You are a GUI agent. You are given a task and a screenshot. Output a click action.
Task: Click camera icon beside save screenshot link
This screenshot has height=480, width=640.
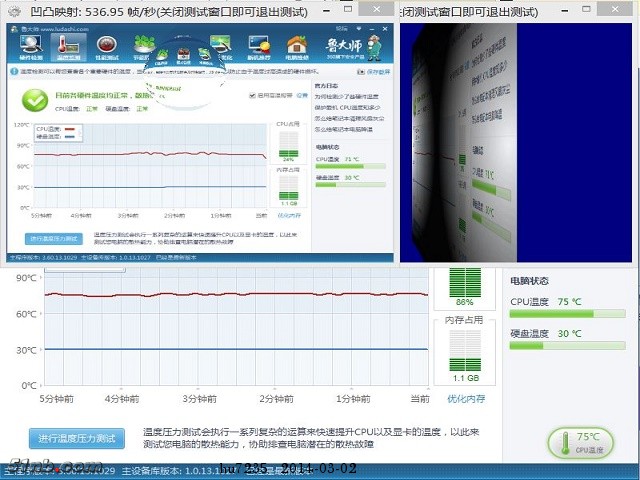361,72
